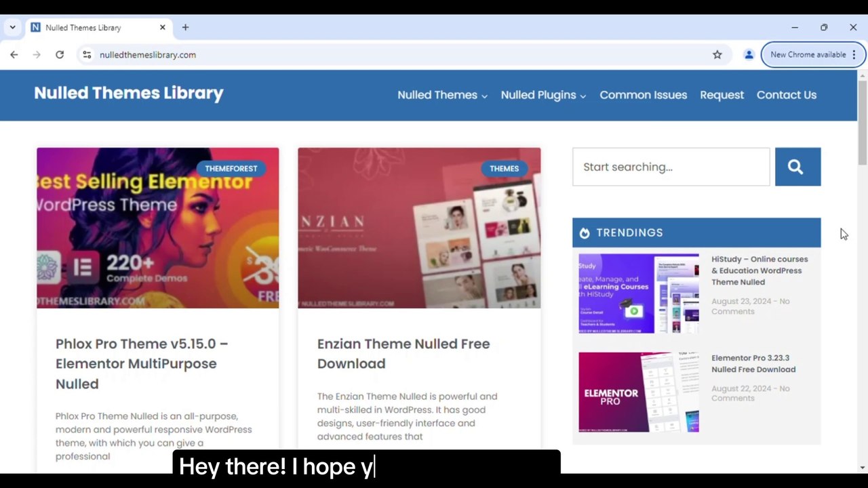The image size is (868, 488).
Task: Click the THEMES category badge
Action: point(504,169)
